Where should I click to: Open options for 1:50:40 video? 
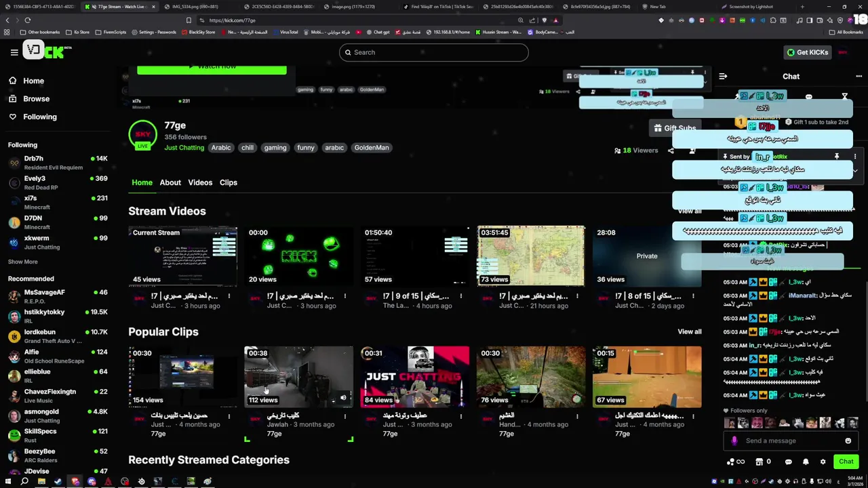[461, 296]
